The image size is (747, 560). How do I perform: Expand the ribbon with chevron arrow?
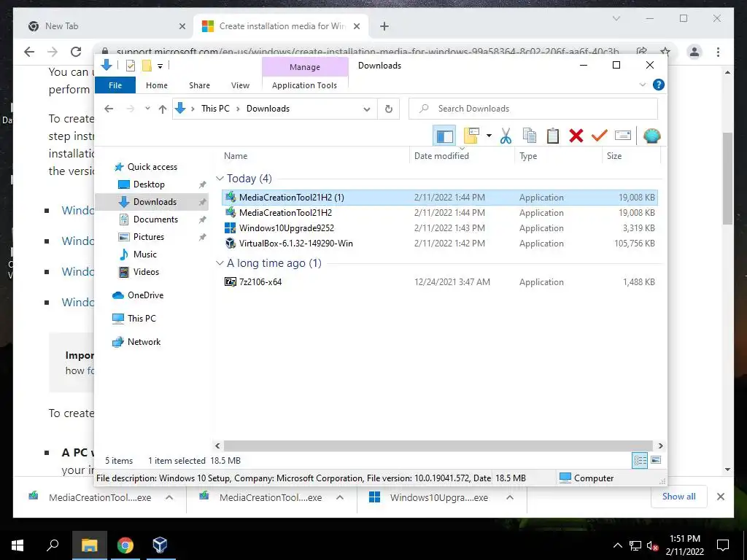642,85
